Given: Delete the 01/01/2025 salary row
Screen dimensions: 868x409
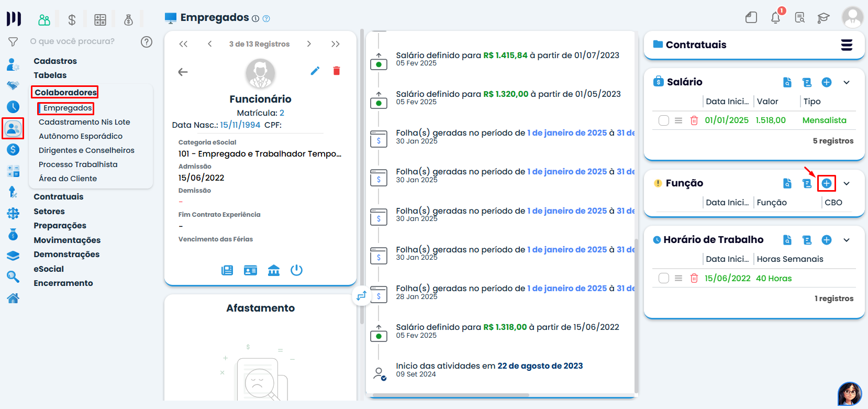Looking at the screenshot, I should (x=694, y=120).
